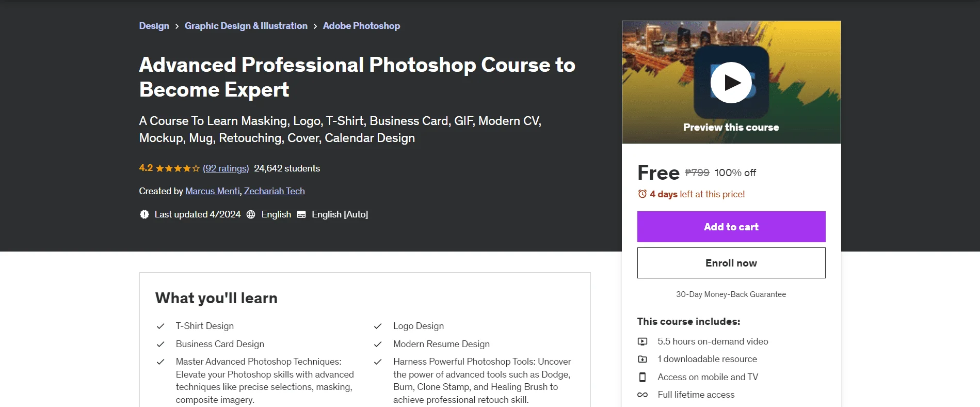Click the checkmark beside Modern Resume Design
Image resolution: width=980 pixels, height=407 pixels.
click(x=378, y=344)
